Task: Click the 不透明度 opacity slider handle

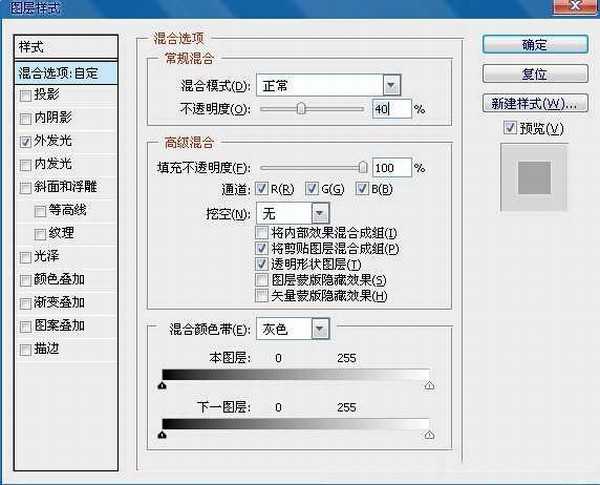Action: click(301, 109)
